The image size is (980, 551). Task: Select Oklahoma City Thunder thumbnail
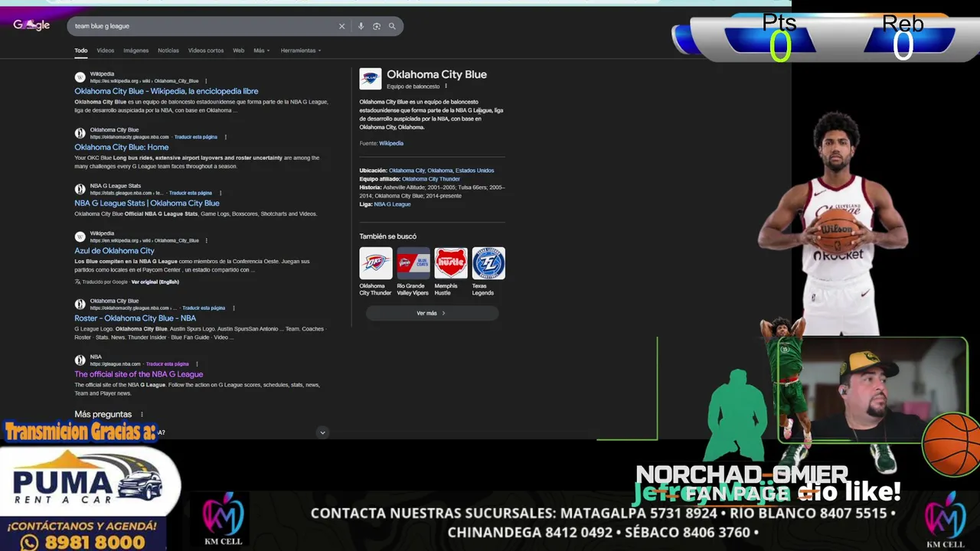(376, 263)
